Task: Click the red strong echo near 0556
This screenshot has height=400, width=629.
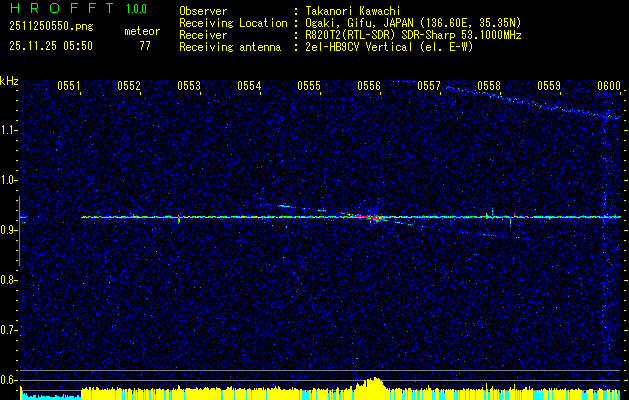Action: tap(369, 217)
